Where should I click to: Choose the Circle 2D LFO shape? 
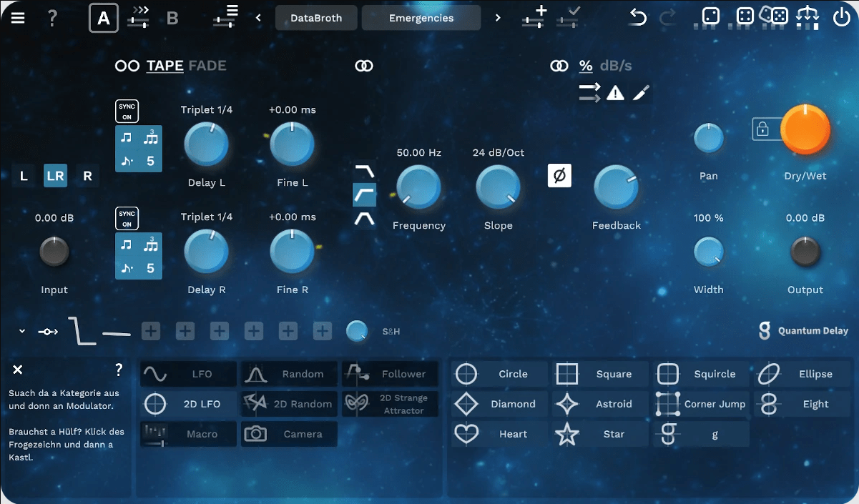click(499, 374)
